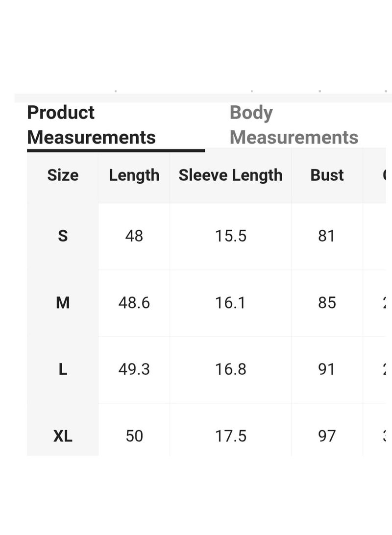Select the 16.1 sleeve length cell
The width and height of the screenshot is (392, 535).
pyautogui.click(x=230, y=303)
